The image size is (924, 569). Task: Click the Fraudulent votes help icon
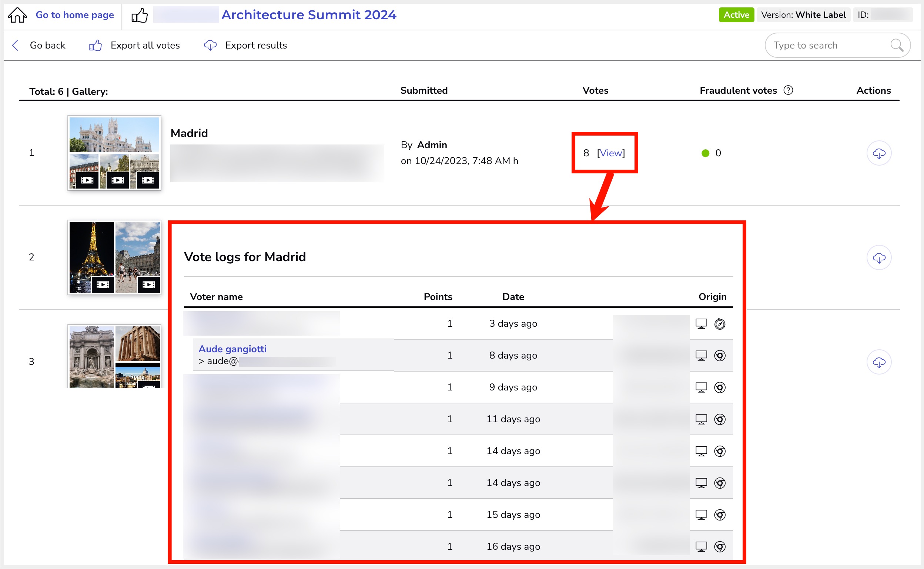pos(788,90)
